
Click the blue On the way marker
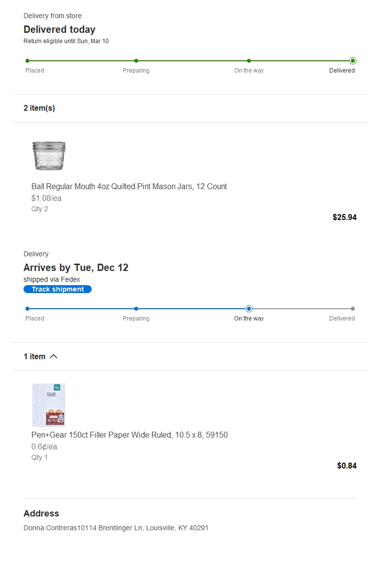click(x=249, y=309)
